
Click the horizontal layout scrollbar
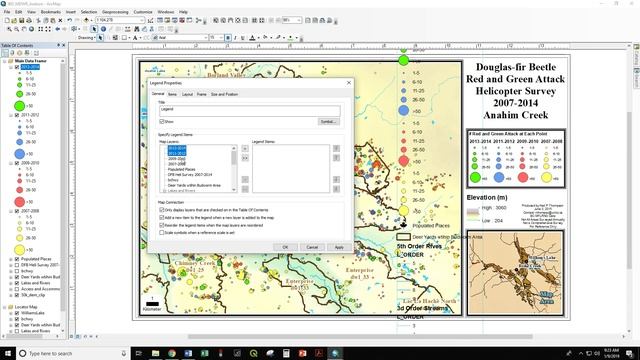coord(360,337)
